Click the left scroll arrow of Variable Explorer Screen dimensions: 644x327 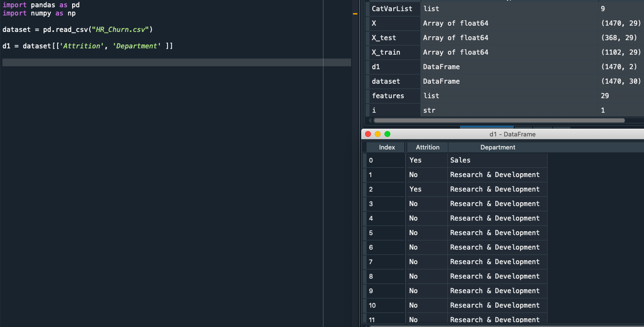[370, 120]
